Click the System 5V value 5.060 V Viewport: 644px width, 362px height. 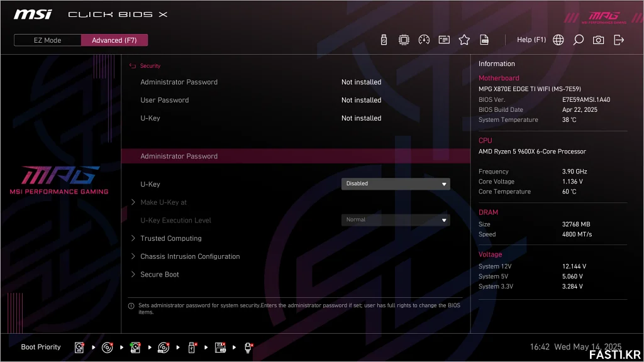click(572, 277)
